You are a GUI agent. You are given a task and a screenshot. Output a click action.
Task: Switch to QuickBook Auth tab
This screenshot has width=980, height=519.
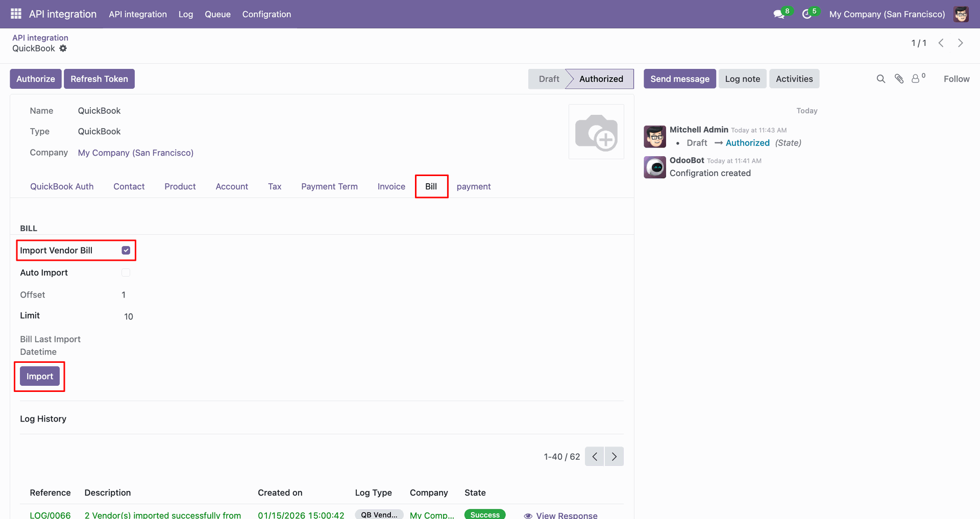pos(62,186)
